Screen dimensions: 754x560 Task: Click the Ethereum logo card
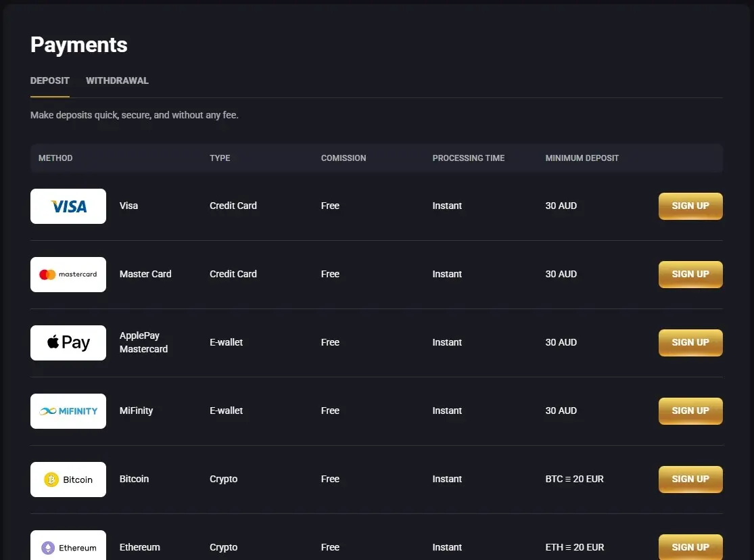click(x=68, y=545)
